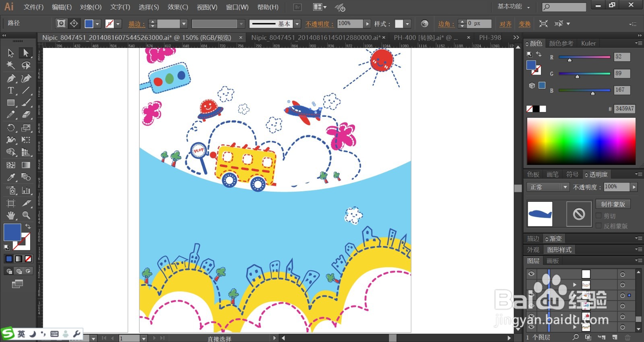Switch to the 色板 swatches tab

point(533,174)
